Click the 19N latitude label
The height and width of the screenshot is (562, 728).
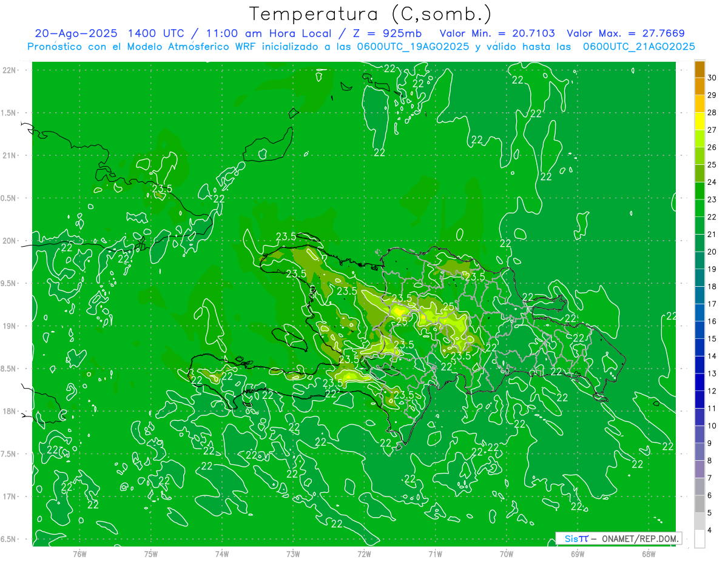8,326
